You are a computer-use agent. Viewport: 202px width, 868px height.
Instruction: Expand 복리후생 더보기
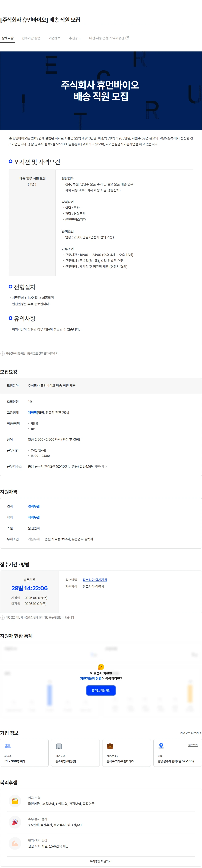(101, 861)
